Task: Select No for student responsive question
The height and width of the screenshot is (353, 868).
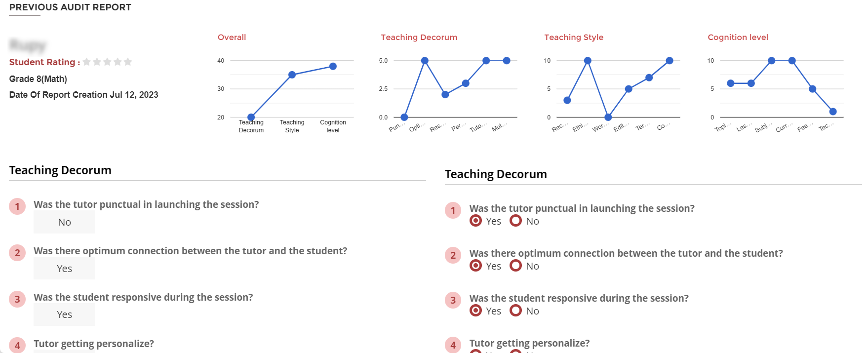Action: pos(516,311)
